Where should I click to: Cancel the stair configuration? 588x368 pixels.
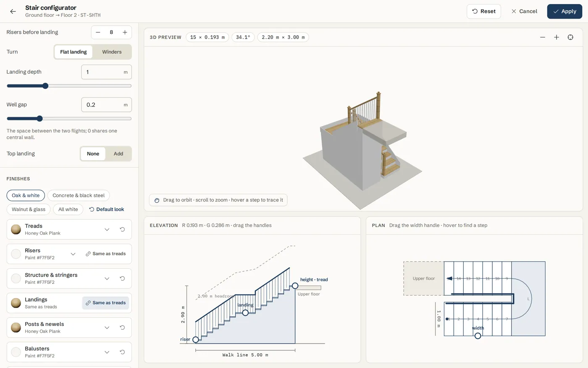(524, 11)
